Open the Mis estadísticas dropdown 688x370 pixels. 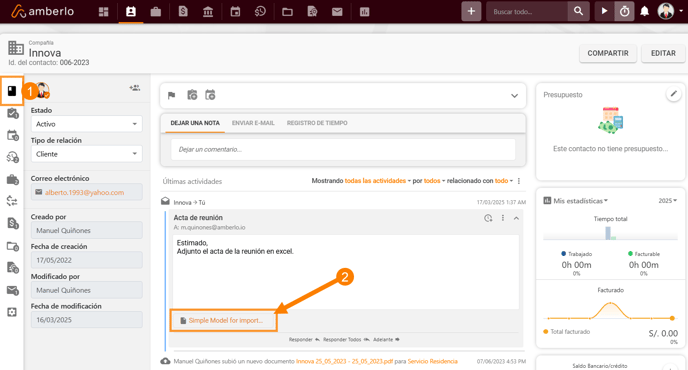(x=580, y=201)
